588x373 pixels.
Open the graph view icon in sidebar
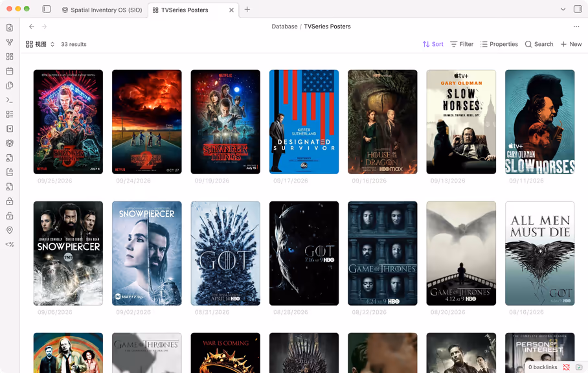coord(10,42)
